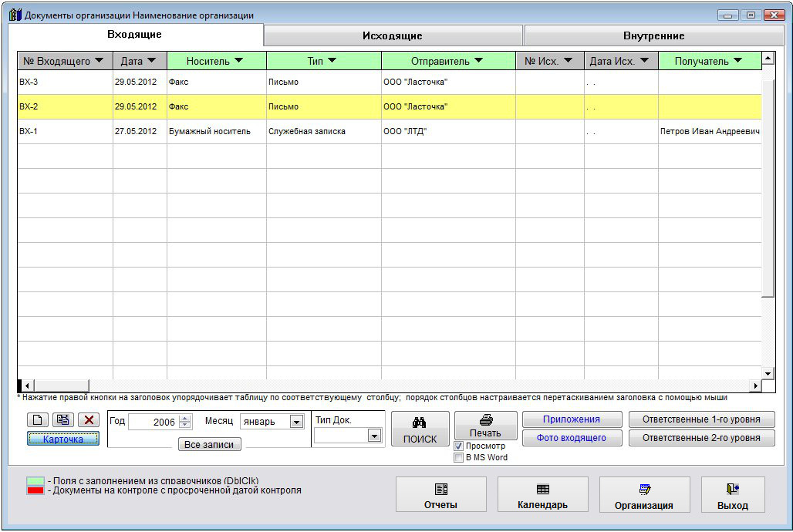Switch to the Исходящие tab
This screenshot has height=532, width=793.
click(x=393, y=36)
